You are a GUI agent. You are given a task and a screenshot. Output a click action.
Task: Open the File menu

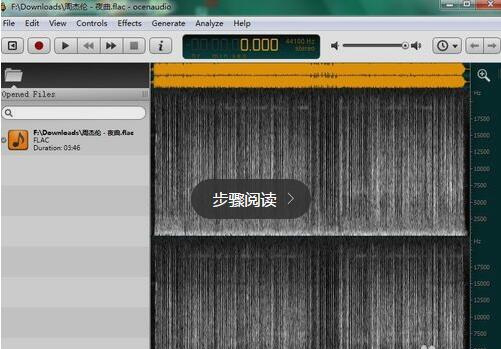(9, 23)
